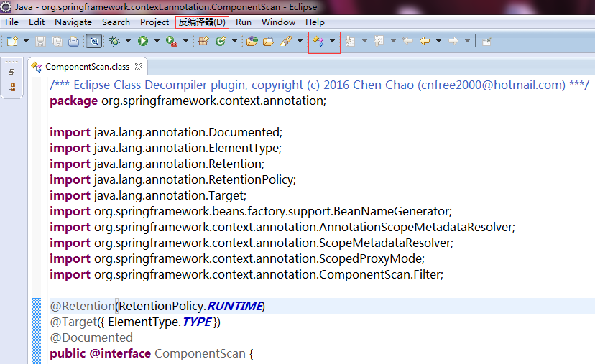Click the Search flashlight icon

click(x=286, y=41)
